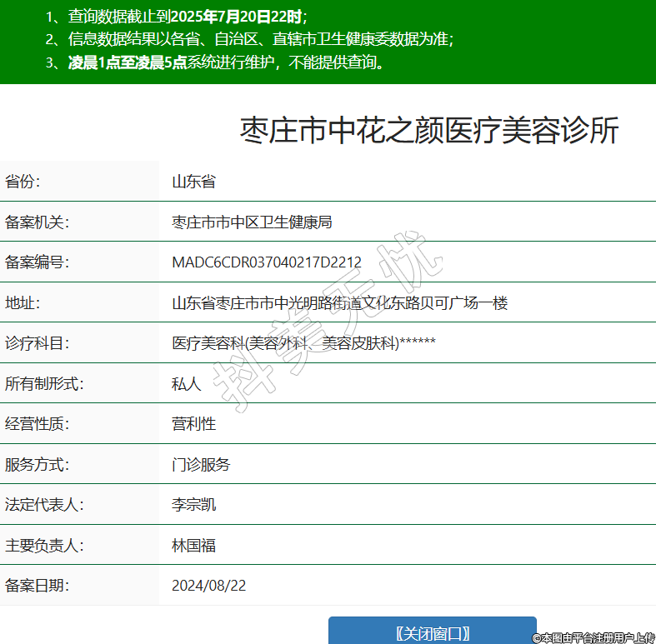
Task: Click legal representative name 李宗凯
Action: click(x=193, y=505)
